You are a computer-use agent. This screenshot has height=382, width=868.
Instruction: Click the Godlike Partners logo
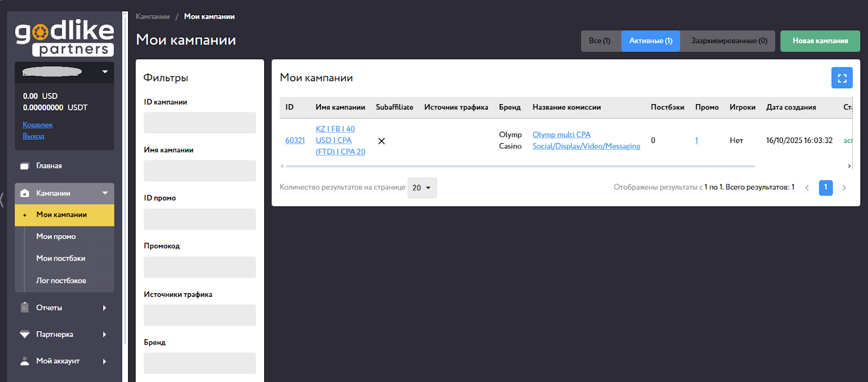(65, 38)
